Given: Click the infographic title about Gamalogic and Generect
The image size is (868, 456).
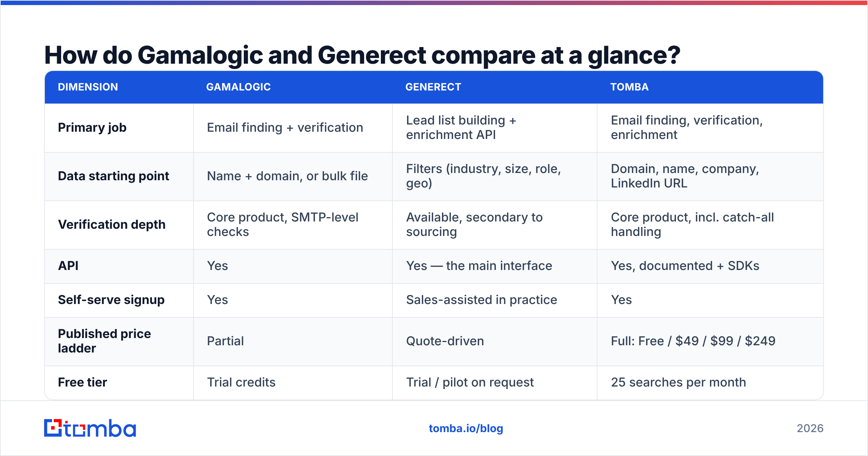Looking at the screenshot, I should coord(362,55).
